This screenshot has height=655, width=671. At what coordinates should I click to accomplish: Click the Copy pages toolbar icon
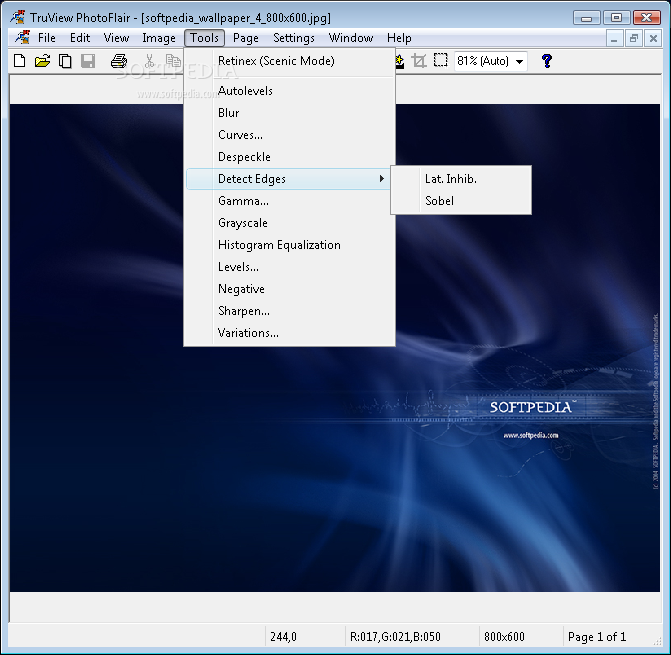click(x=65, y=61)
